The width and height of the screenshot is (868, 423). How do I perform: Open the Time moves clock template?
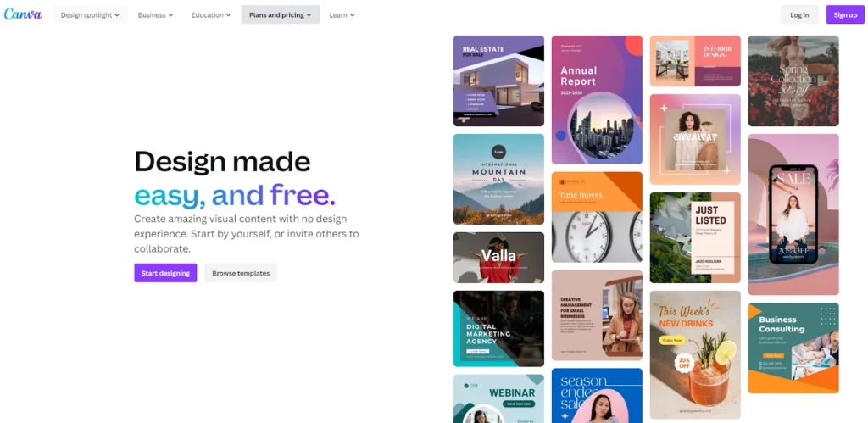point(597,217)
